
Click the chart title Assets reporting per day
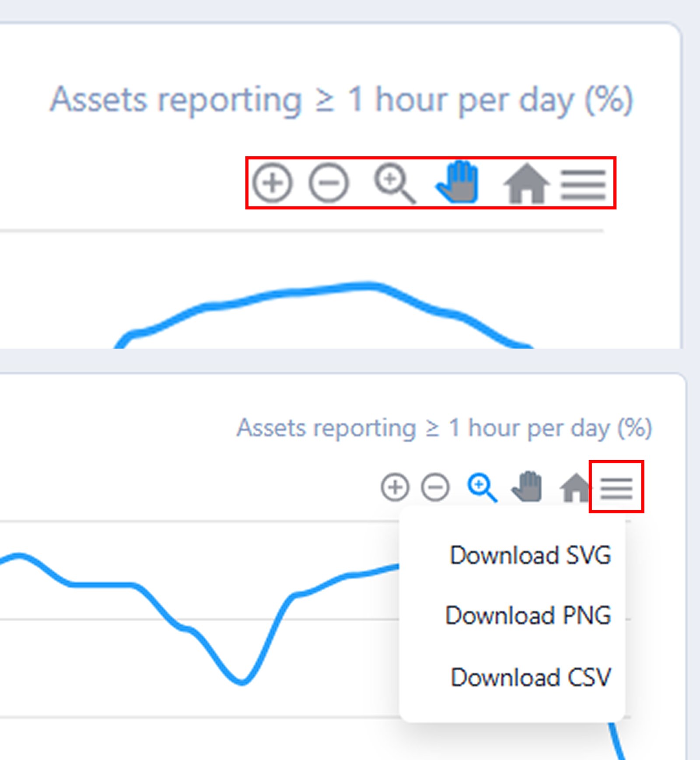[343, 100]
